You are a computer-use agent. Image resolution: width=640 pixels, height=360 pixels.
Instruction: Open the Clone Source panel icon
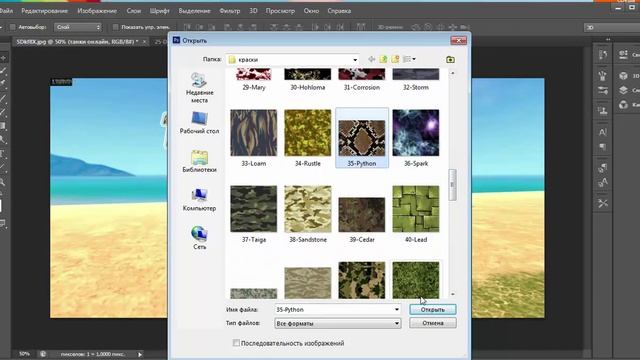[603, 111]
